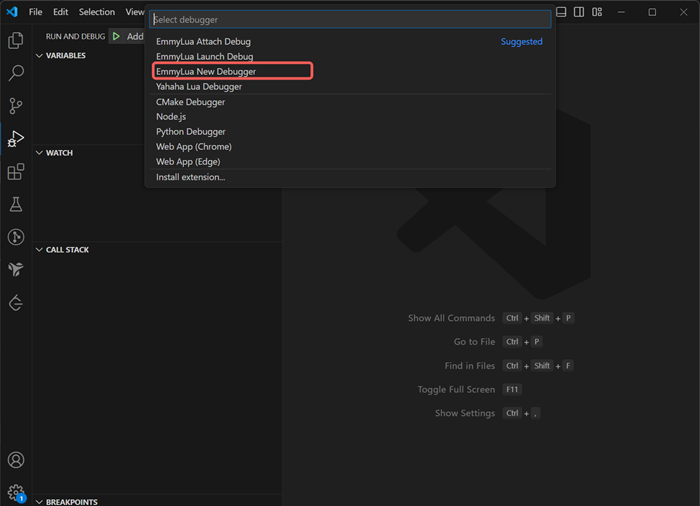
Task: Open Customize Layout icon
Action: pos(597,12)
